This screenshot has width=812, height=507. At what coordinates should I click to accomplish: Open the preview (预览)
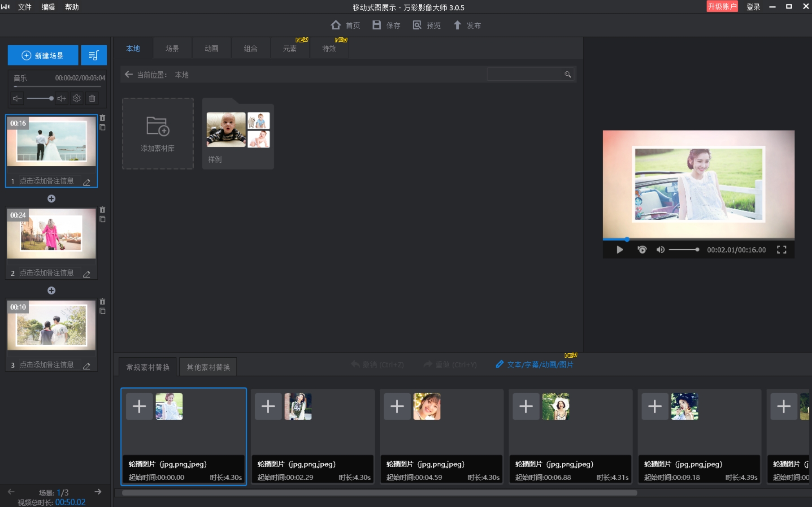point(426,25)
